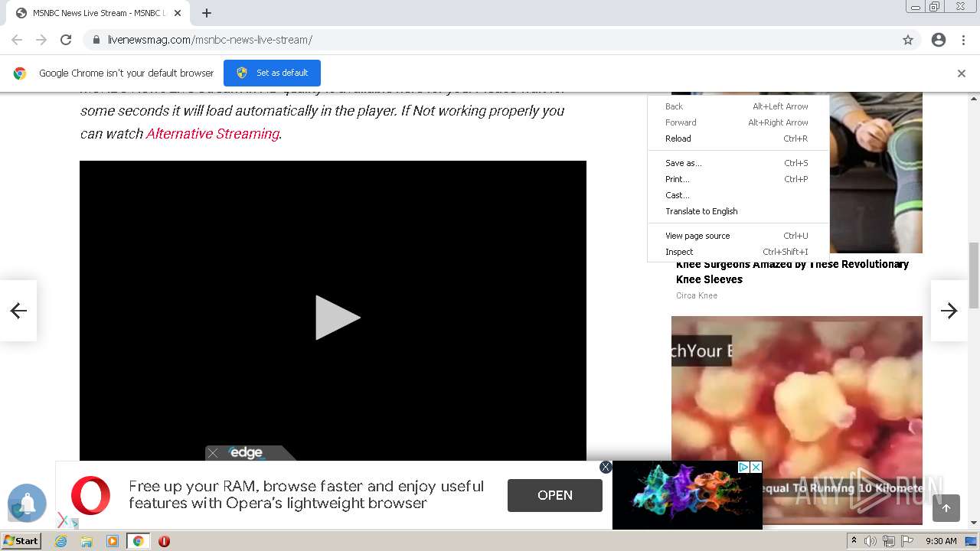Open the Opera taskbar icon
The image size is (980, 551).
tap(164, 541)
